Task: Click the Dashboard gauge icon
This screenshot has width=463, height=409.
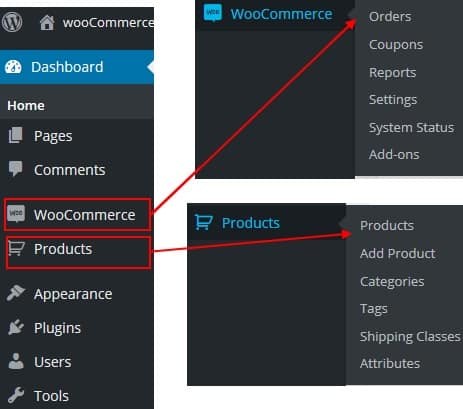Action: 13,67
